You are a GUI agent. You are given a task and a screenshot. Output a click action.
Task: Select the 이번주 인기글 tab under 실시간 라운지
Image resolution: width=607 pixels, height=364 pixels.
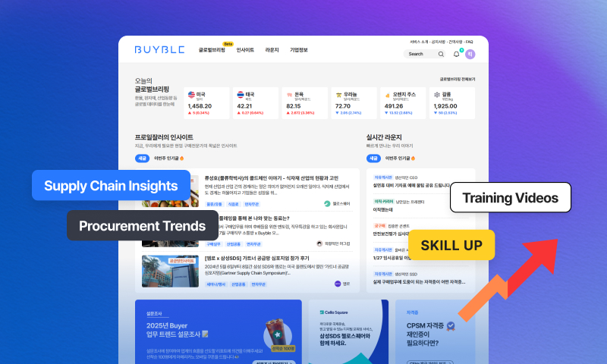tap(397, 158)
